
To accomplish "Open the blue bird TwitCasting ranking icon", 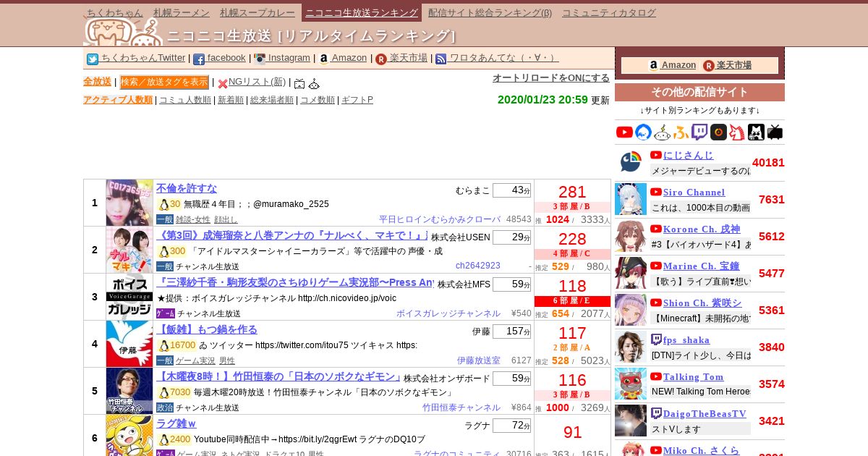I will tap(644, 132).
